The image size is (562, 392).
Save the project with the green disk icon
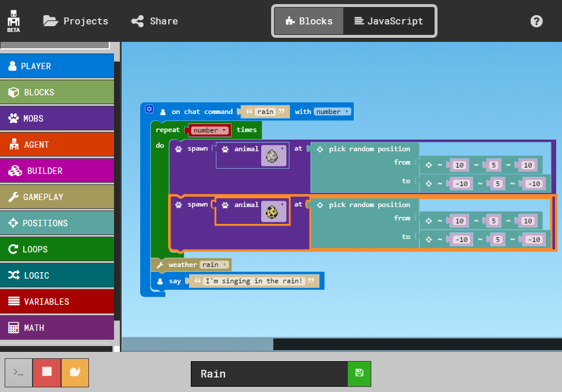pyautogui.click(x=359, y=373)
